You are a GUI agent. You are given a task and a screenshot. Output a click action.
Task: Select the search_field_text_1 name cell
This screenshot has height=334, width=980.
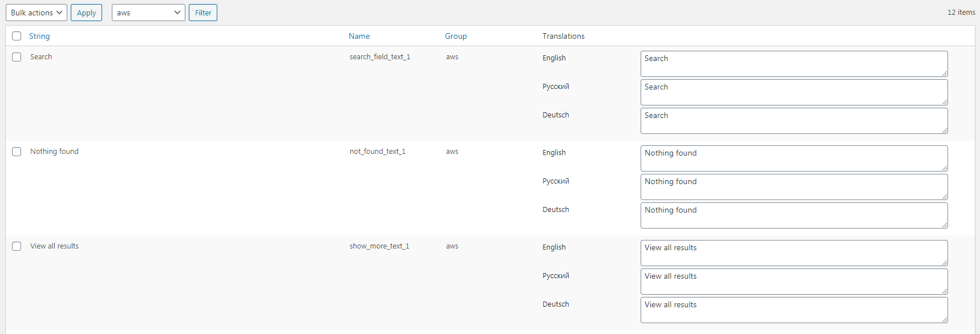coord(380,57)
